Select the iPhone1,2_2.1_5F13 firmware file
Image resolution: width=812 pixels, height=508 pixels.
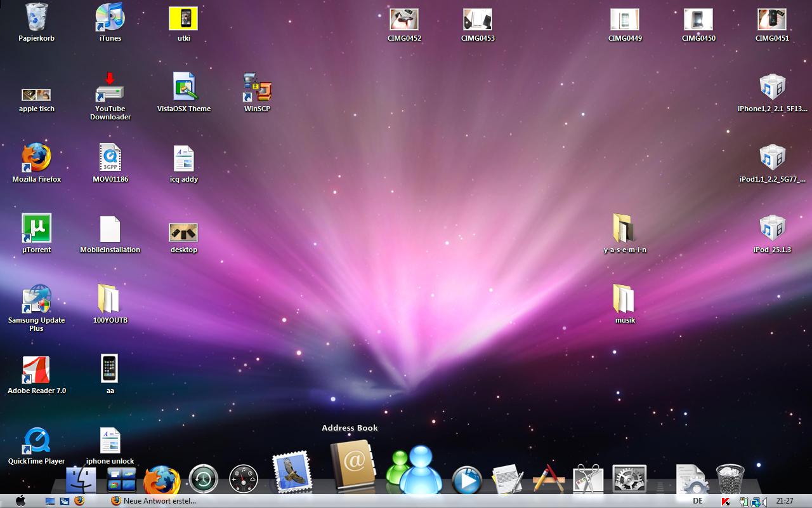pos(772,93)
